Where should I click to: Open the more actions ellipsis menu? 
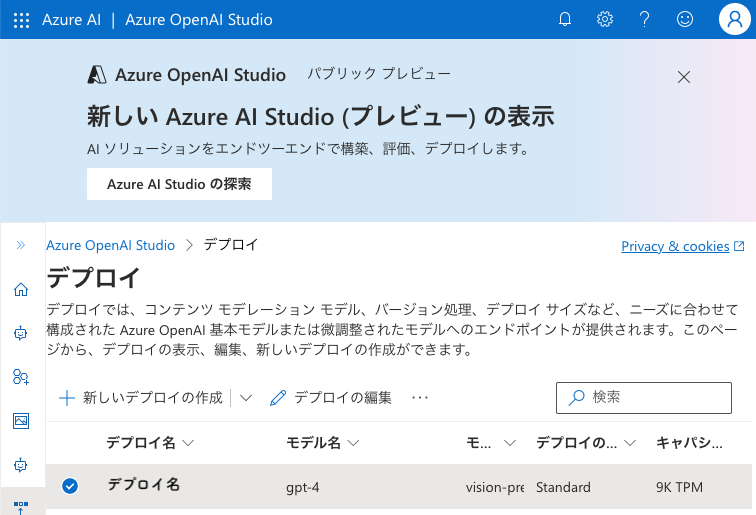(x=420, y=398)
